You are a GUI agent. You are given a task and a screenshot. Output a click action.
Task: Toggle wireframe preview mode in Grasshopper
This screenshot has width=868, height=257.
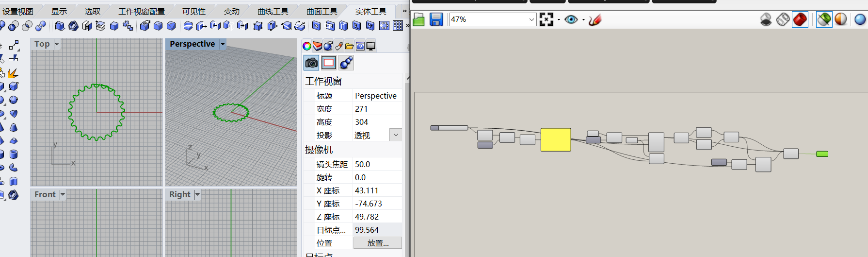(x=783, y=19)
